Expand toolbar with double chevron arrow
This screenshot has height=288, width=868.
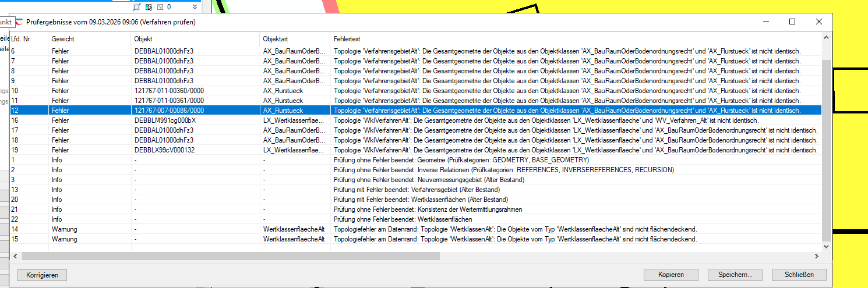195,7
